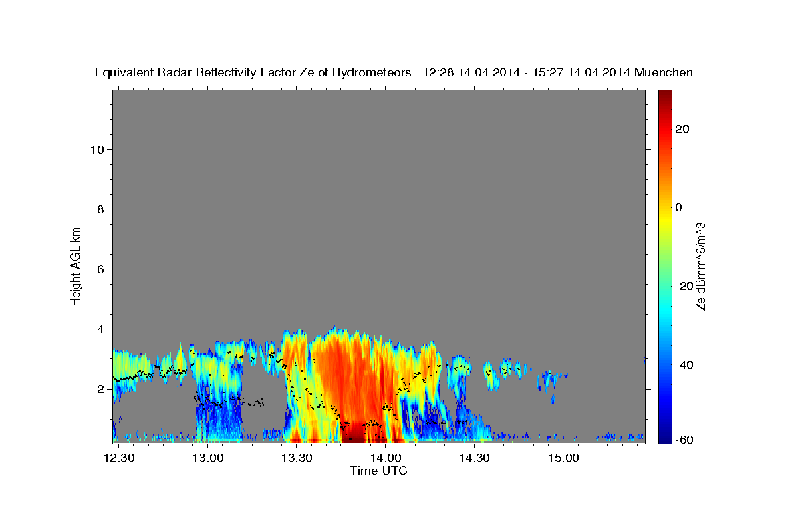
Task: Click the height tick label 6
Action: click(x=102, y=269)
